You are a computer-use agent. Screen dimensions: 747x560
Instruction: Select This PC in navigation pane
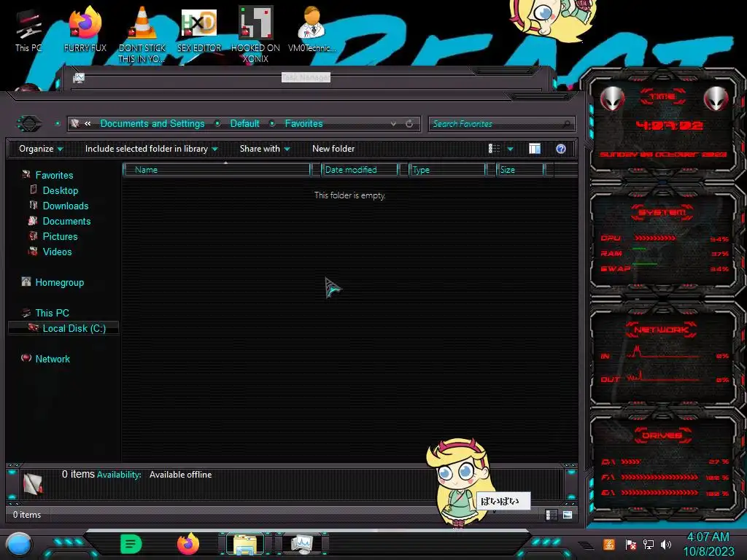(52, 313)
